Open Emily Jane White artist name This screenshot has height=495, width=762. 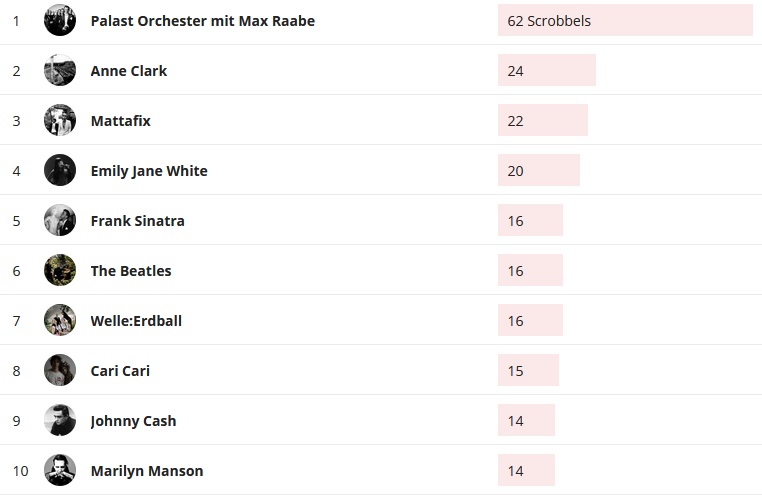pos(149,171)
